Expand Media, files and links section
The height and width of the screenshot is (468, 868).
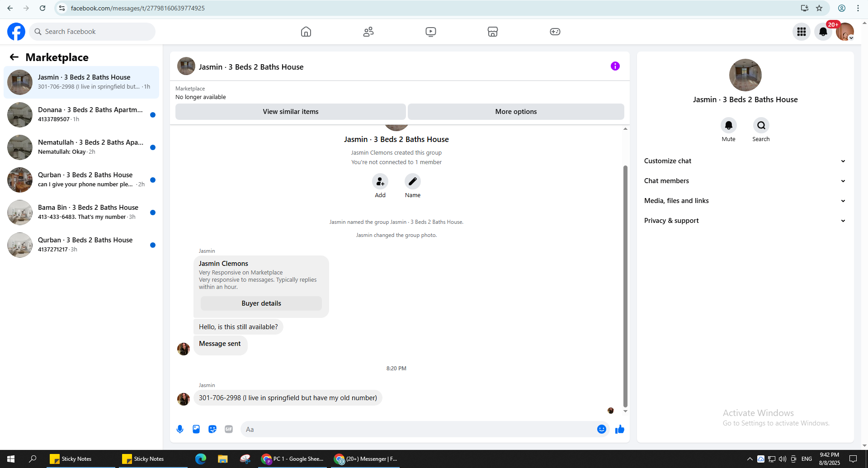click(x=745, y=201)
